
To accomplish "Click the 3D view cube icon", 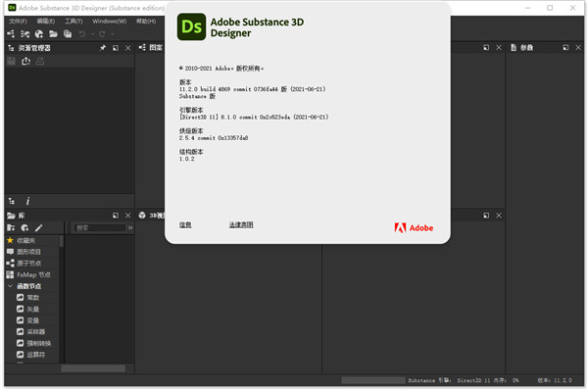I will click(x=142, y=216).
